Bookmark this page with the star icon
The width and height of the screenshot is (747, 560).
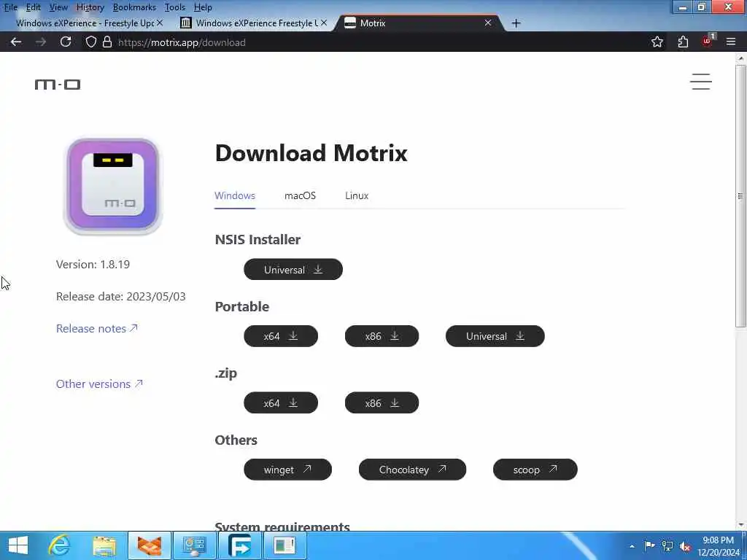tap(657, 42)
